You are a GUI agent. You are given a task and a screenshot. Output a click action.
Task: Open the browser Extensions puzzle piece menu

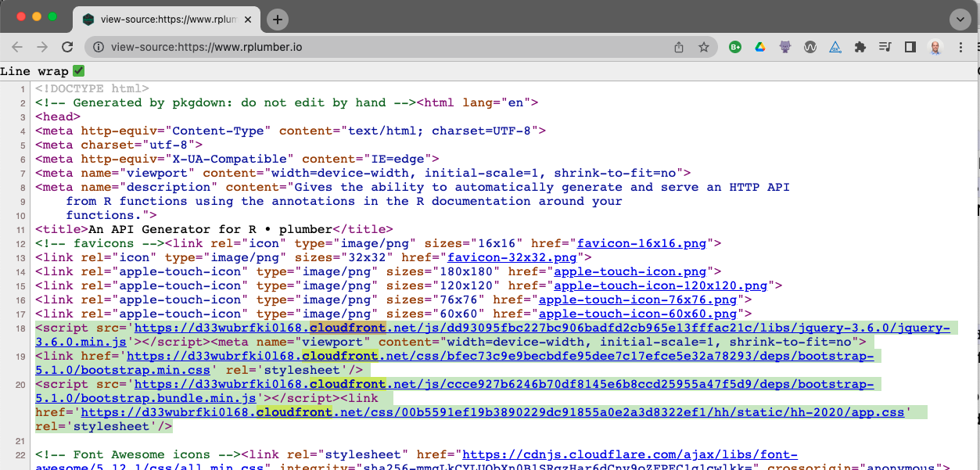860,47
